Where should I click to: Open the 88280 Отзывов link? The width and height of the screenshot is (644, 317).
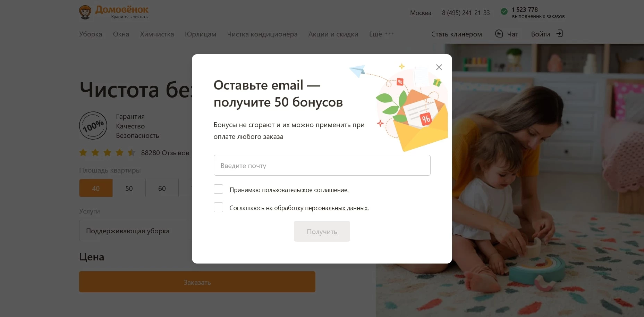[165, 153]
